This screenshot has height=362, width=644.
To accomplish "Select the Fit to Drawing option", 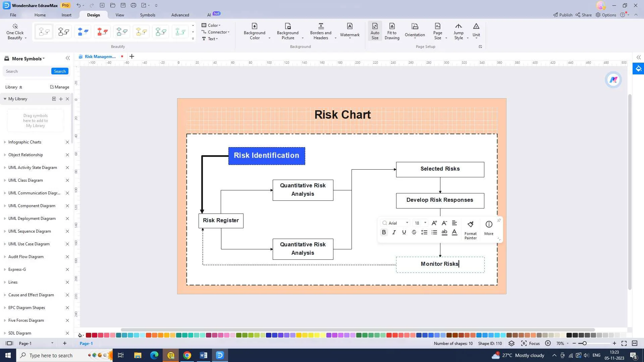I will tap(391, 32).
